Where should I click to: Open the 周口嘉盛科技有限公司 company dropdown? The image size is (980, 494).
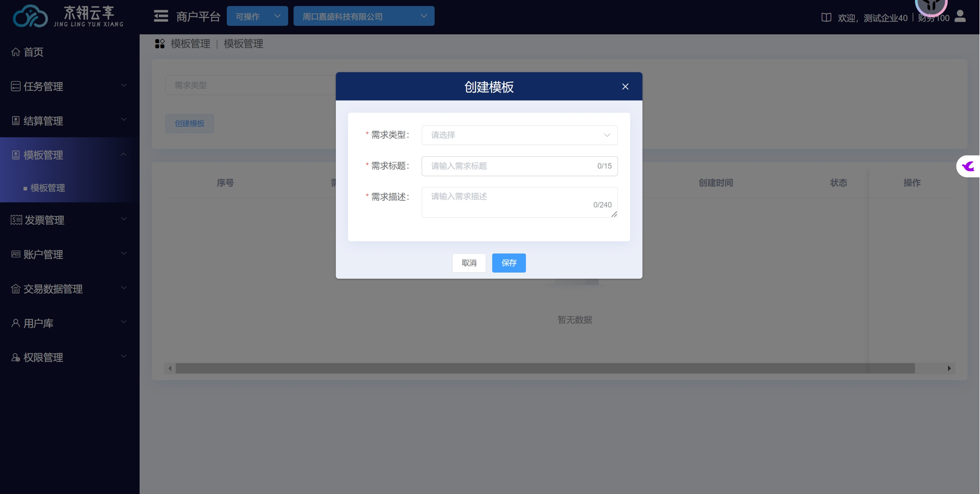click(x=364, y=16)
